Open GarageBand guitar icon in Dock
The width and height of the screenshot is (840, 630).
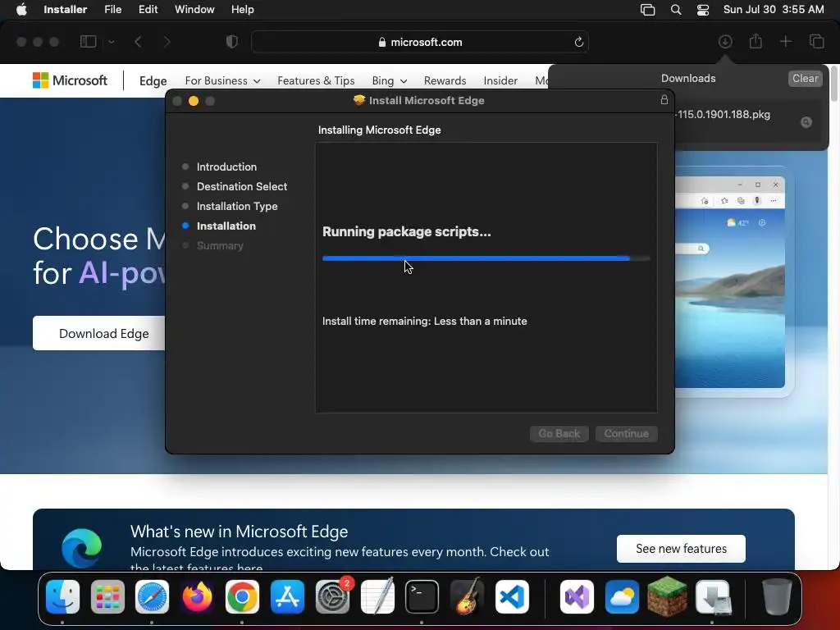coord(467,596)
